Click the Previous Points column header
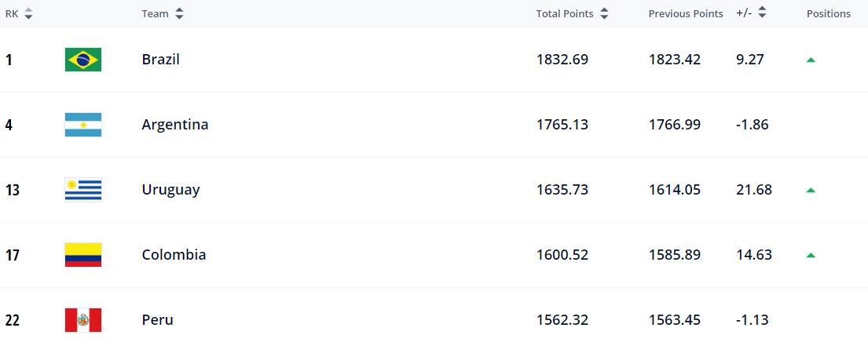 click(685, 13)
